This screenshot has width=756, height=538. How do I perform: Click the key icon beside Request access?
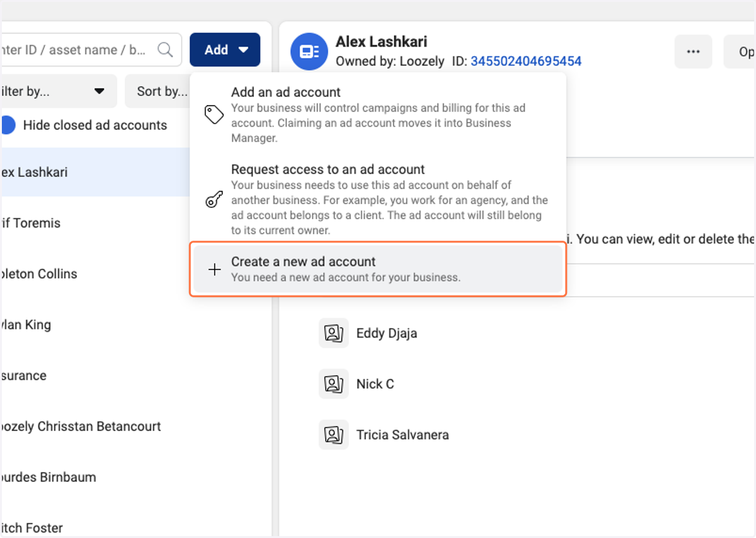tap(214, 200)
